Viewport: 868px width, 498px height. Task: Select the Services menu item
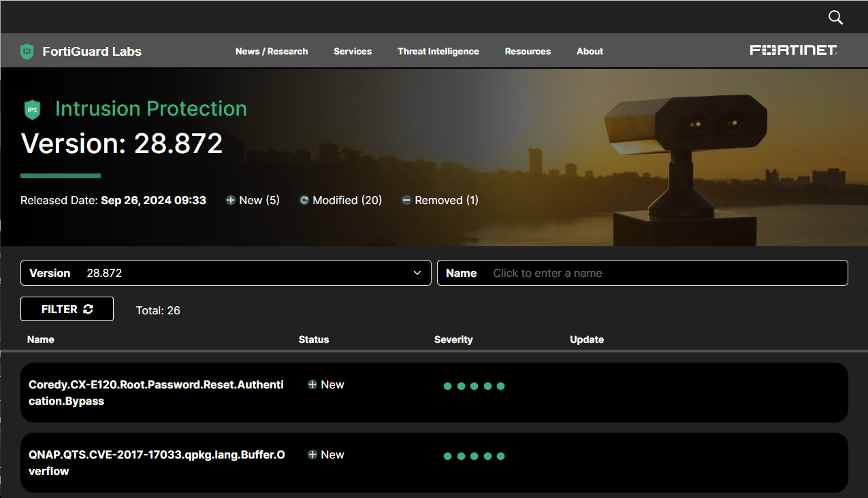352,50
